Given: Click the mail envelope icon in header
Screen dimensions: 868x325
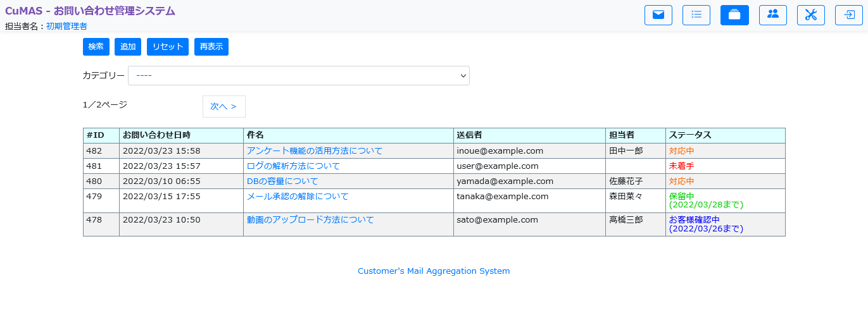Looking at the screenshot, I should (x=658, y=15).
